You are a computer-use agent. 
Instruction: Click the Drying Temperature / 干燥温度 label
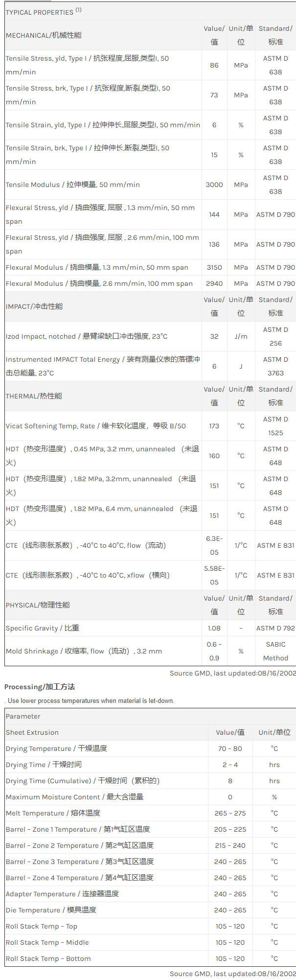[x=56, y=748]
